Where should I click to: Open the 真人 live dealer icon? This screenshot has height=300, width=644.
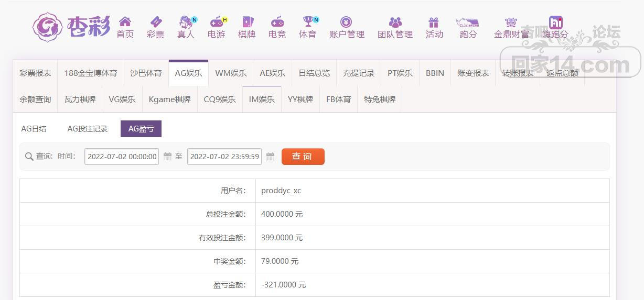click(x=186, y=21)
